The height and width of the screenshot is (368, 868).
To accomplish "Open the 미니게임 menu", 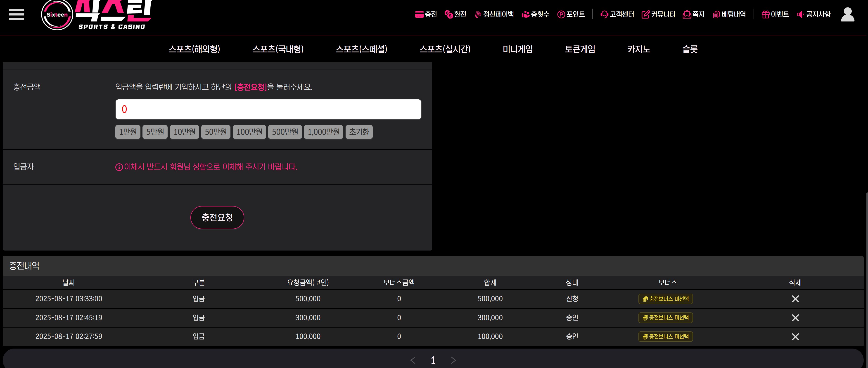I will coord(517,49).
